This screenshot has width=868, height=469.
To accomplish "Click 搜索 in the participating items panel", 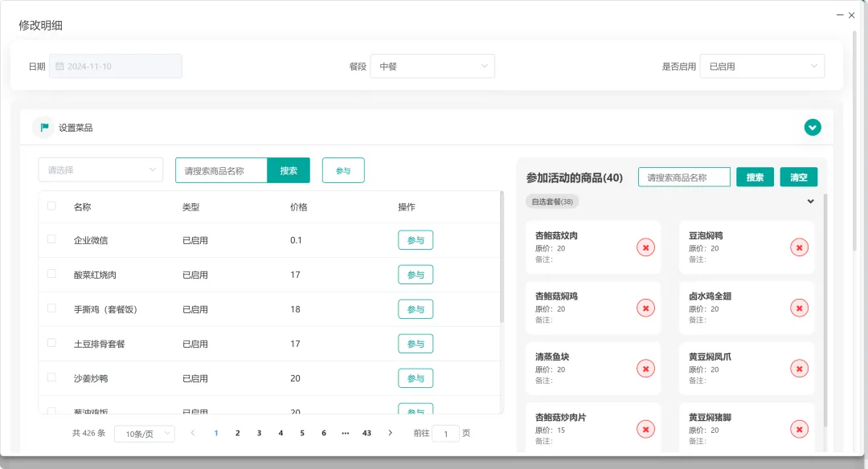I will click(x=755, y=177).
